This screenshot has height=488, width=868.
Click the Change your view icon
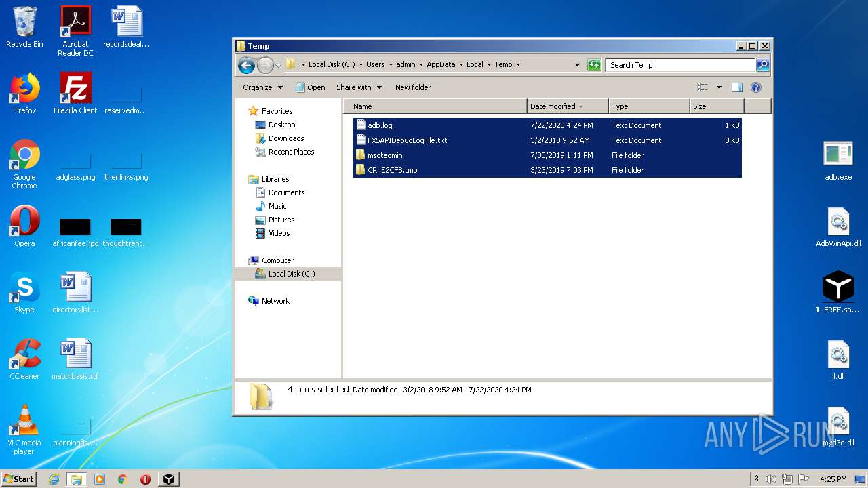[x=703, y=87]
